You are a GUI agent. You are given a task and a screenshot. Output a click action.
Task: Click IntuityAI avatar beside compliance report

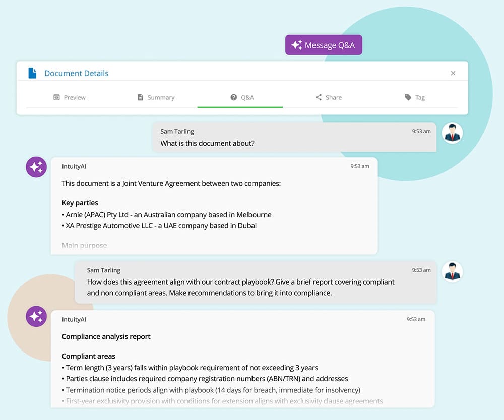coord(36,316)
